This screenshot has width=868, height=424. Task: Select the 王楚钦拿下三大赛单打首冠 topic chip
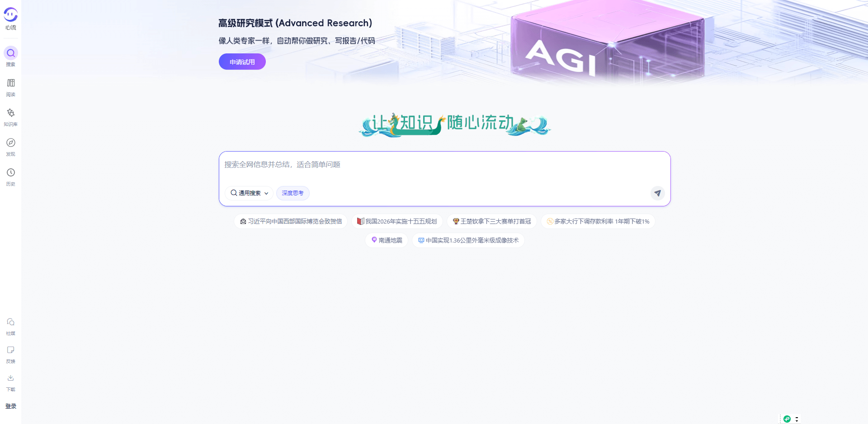point(491,221)
